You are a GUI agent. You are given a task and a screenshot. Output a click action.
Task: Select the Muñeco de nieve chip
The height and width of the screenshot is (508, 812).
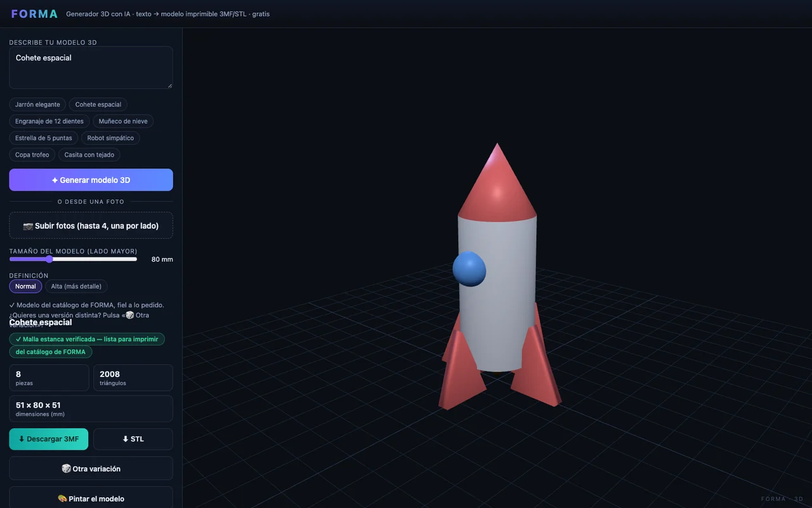123,121
